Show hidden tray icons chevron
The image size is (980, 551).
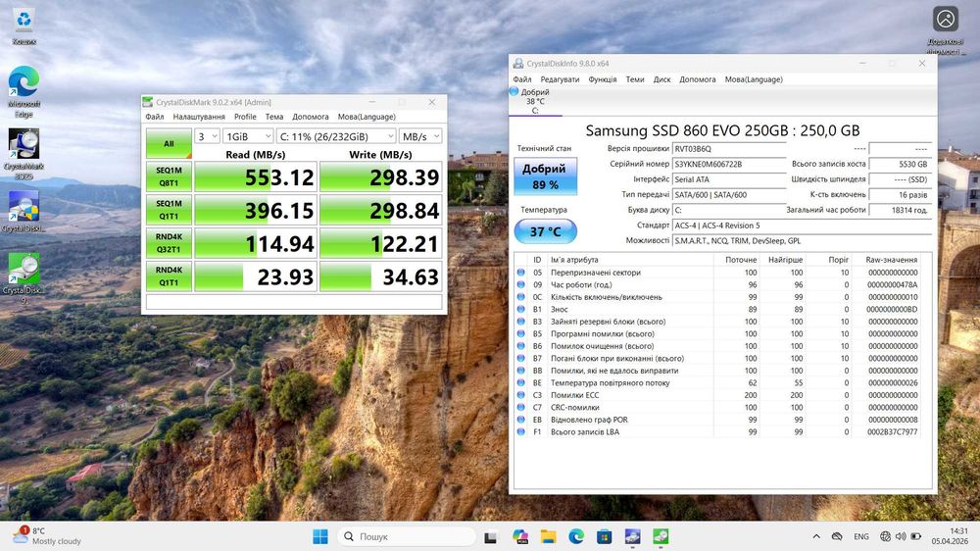click(816, 536)
